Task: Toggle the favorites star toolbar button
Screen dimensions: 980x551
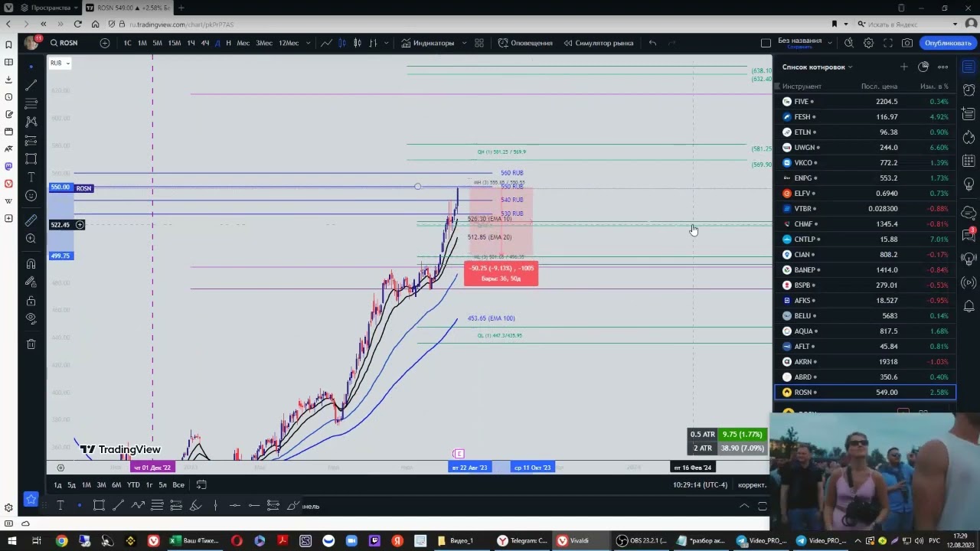Action: click(x=31, y=499)
